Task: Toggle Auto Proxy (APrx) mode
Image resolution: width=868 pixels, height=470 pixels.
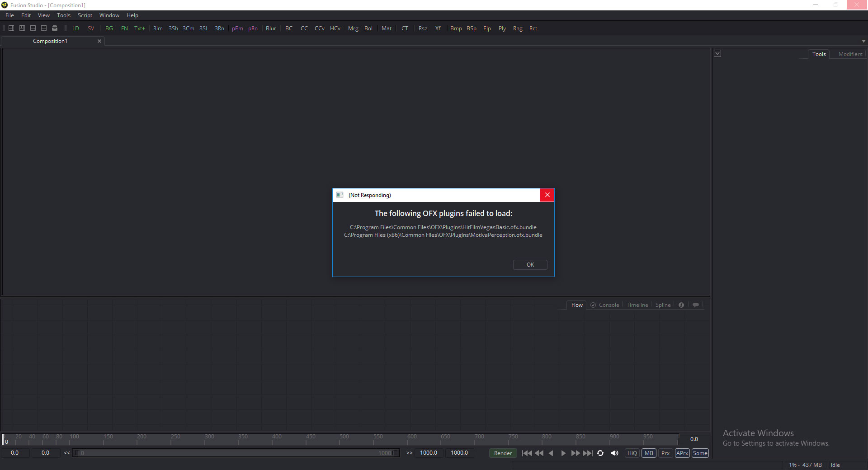Action: click(x=682, y=453)
